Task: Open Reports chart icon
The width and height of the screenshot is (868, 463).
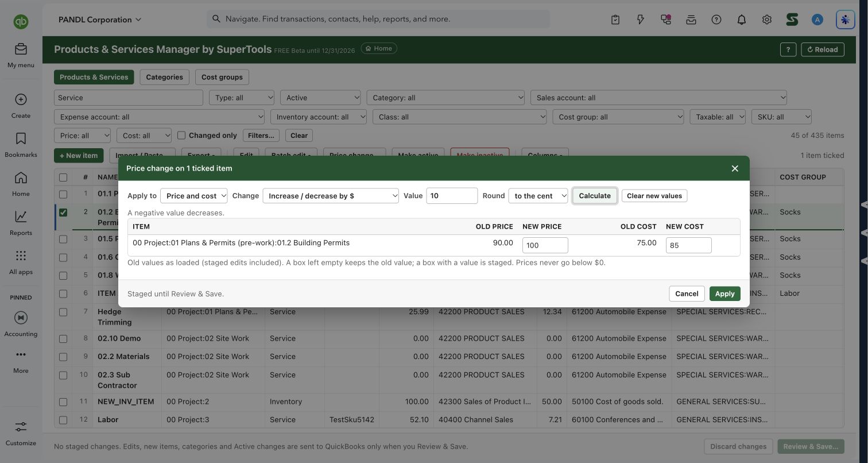Action: click(x=21, y=217)
